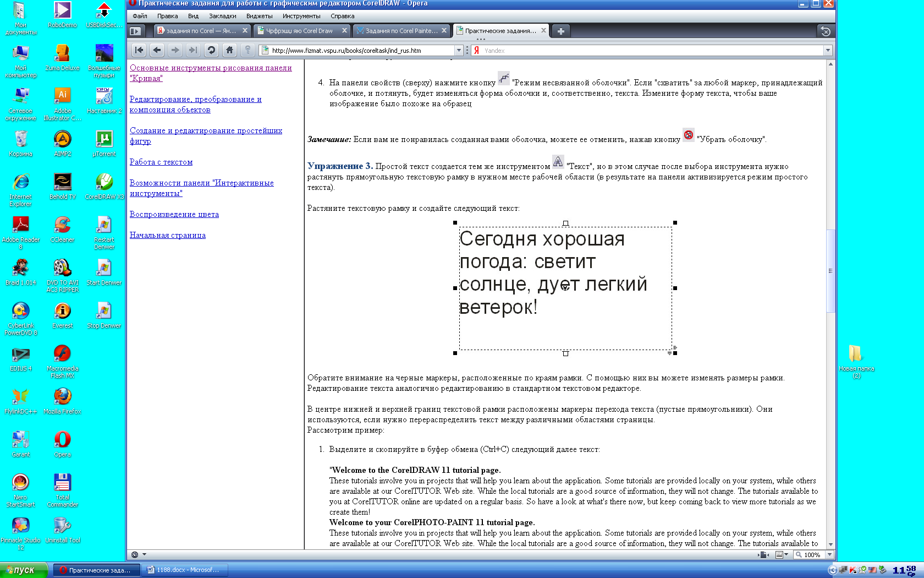Expand the Yandex search engine dropdown
Screen dimensions: 924x578
point(828,50)
